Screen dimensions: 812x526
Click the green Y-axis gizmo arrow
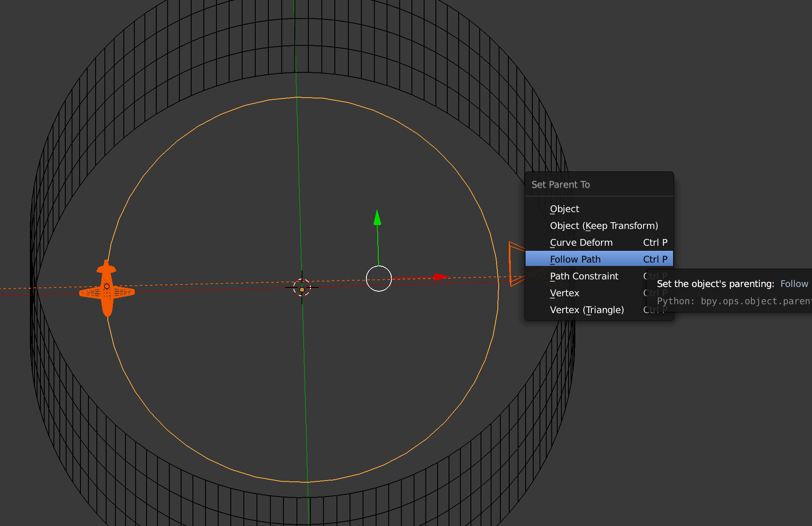point(377,218)
